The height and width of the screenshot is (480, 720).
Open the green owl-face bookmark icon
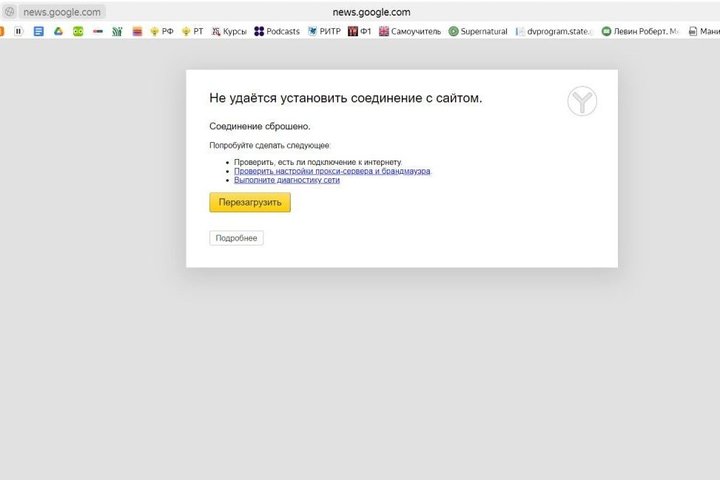coord(77,31)
